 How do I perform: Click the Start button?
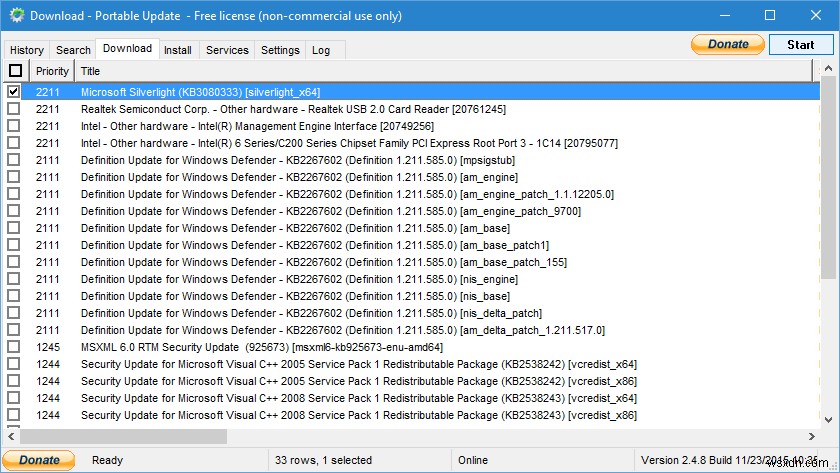coord(801,44)
